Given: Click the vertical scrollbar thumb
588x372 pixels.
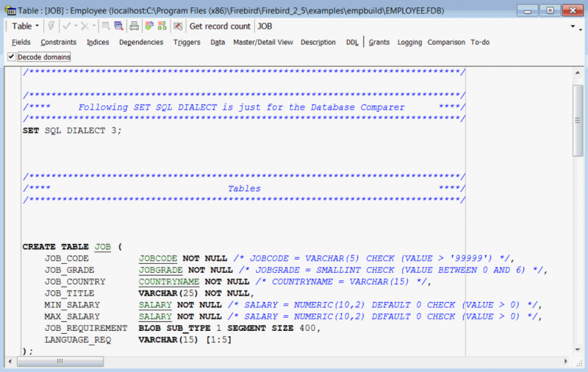Looking at the screenshot, I should (x=578, y=121).
